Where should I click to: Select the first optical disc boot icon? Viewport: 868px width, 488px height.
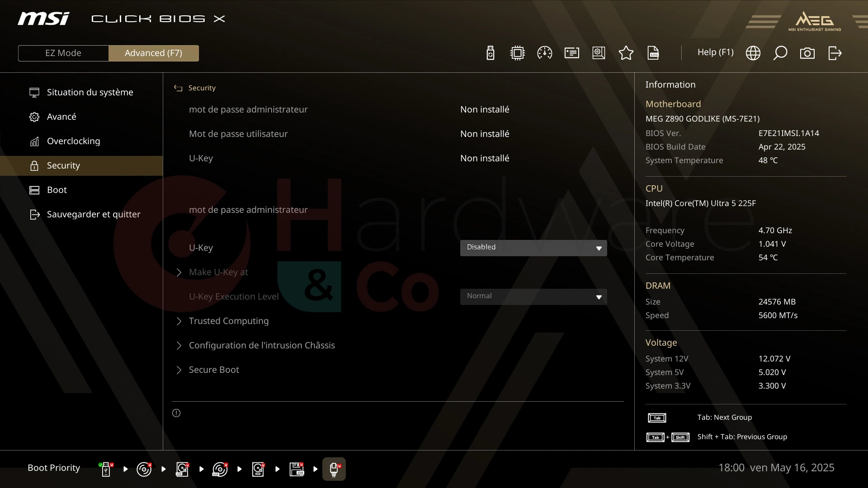[x=144, y=469]
